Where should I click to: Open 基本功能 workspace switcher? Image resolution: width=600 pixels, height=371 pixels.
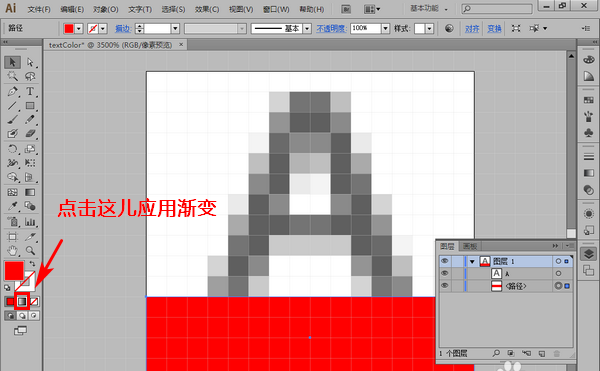tap(429, 8)
